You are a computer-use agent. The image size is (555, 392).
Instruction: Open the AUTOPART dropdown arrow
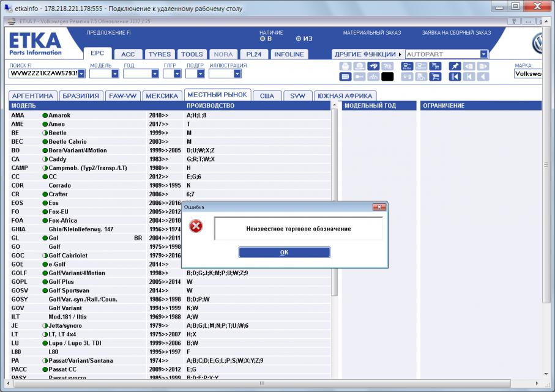(x=484, y=54)
